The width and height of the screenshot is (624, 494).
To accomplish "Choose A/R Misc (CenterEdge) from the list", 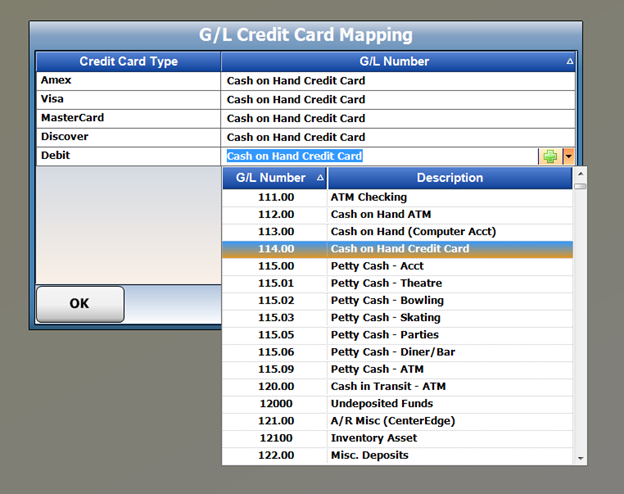I will coord(398,421).
